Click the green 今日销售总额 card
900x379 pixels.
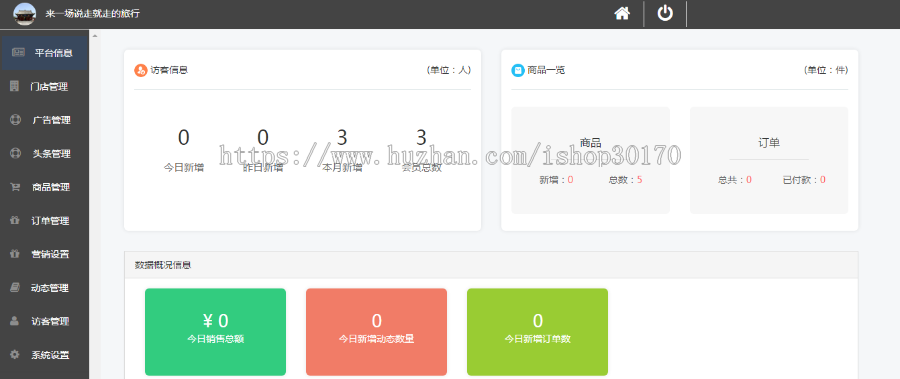coord(215,331)
